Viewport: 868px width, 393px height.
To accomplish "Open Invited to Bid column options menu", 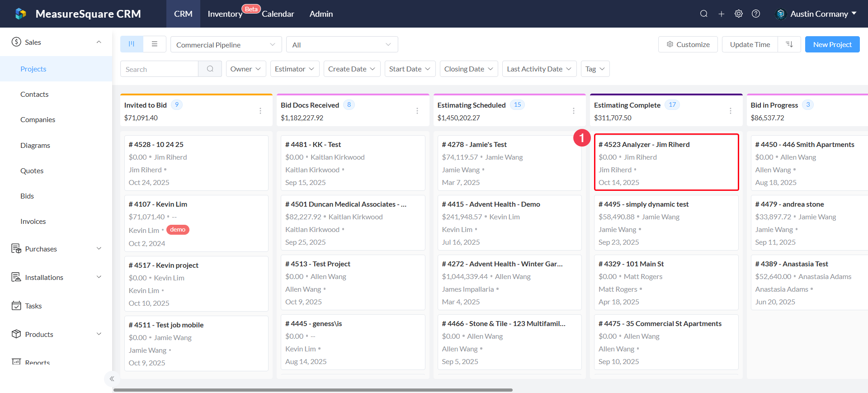I will [x=260, y=111].
